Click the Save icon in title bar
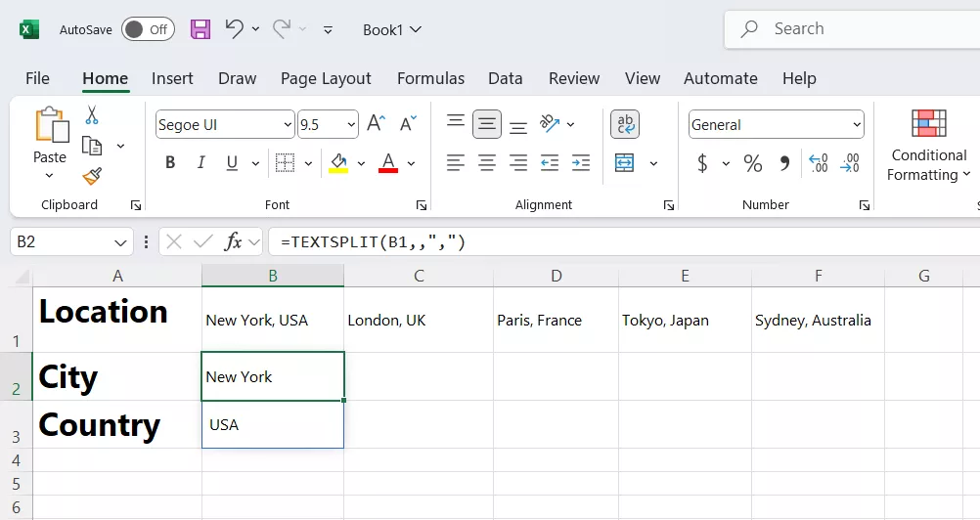This screenshot has width=980, height=520. coord(200,29)
